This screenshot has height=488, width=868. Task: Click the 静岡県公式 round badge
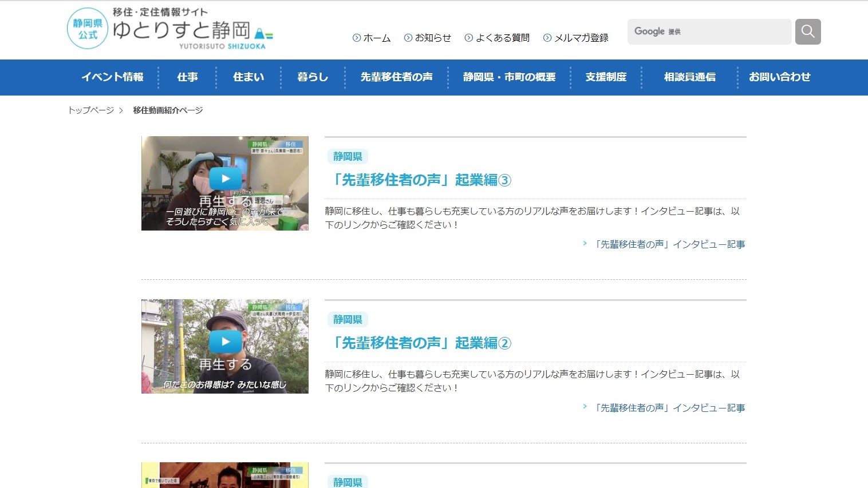(88, 29)
